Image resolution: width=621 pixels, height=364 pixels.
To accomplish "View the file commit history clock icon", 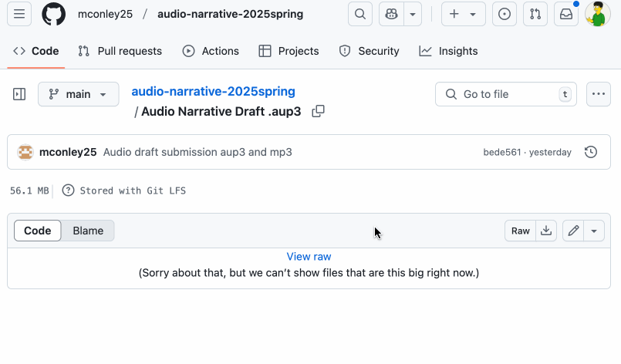I will coord(591,152).
